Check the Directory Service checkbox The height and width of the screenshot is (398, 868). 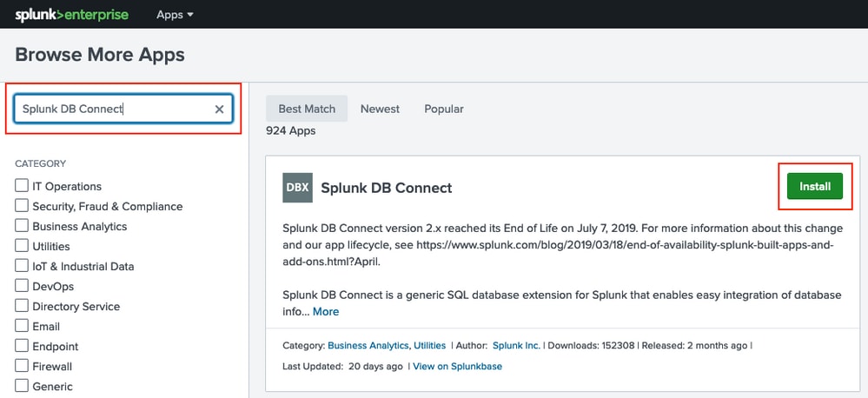click(22, 306)
